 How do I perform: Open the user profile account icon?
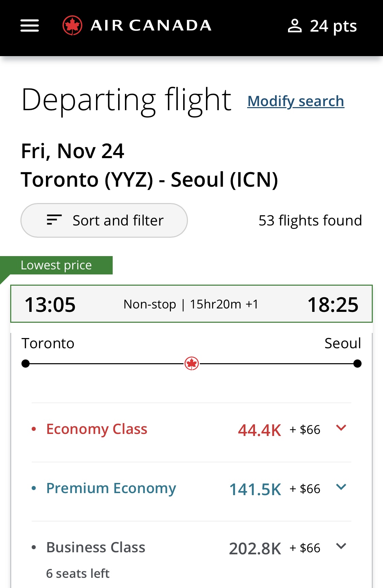tap(295, 26)
